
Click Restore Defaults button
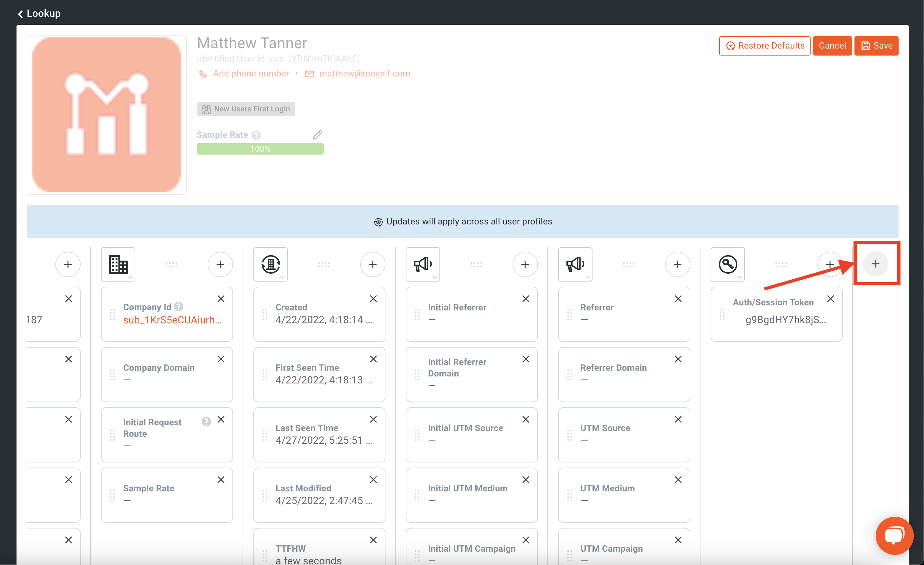(x=765, y=46)
